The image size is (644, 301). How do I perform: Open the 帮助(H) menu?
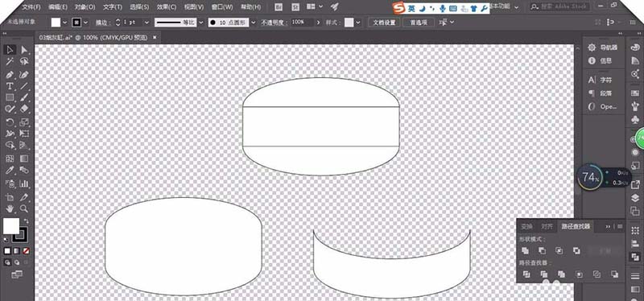pyautogui.click(x=250, y=7)
